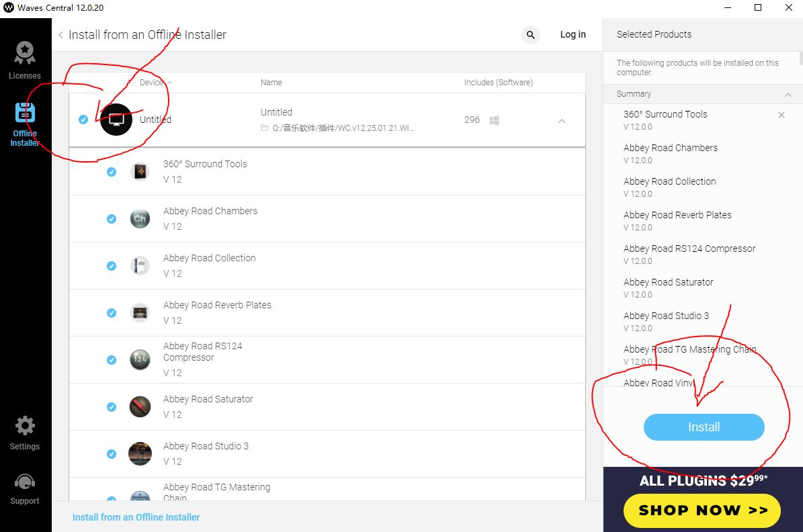This screenshot has height=532, width=803.
Task: Click the Selected Products panel heading
Action: [654, 34]
